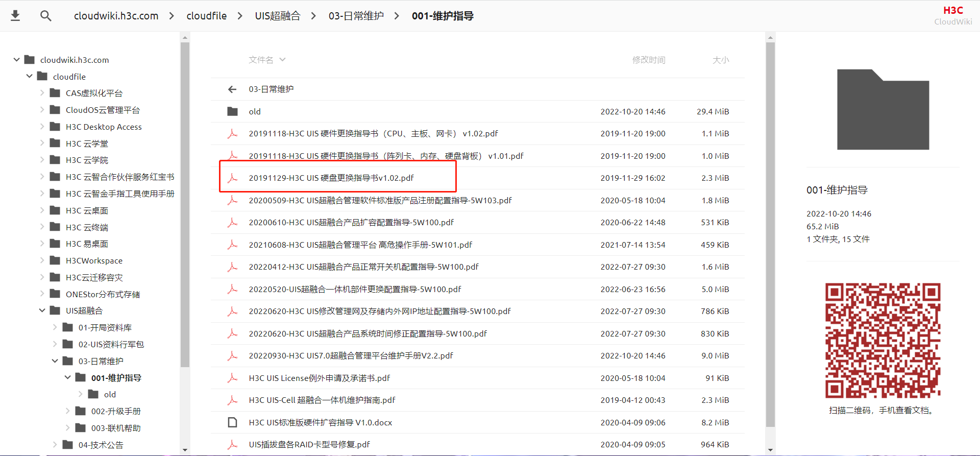Click PDF icon of 20191129-H3C UIS 硬盘更换指导书
This screenshot has width=980, height=456.
(232, 178)
